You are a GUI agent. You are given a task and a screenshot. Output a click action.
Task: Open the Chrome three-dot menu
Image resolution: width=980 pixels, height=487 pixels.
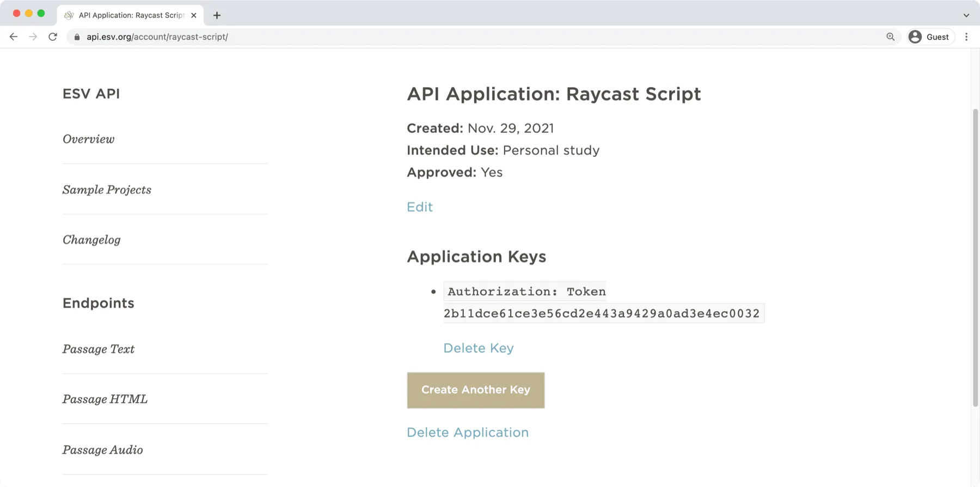966,36
